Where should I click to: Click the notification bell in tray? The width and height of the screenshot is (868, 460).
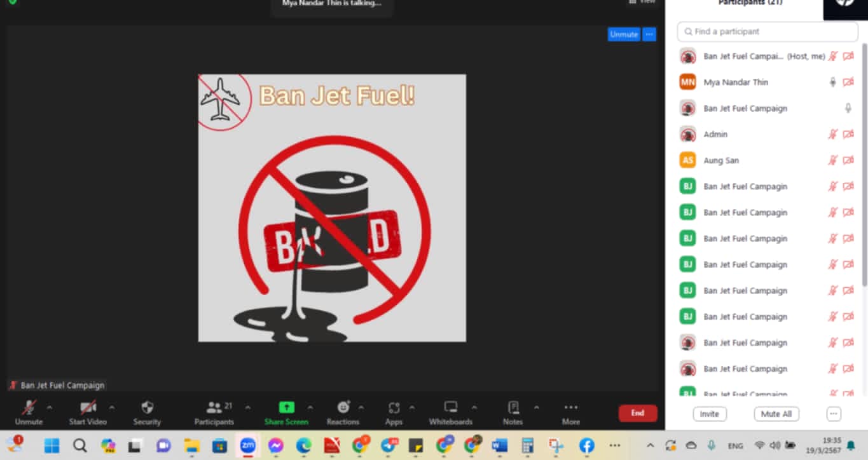pyautogui.click(x=851, y=445)
